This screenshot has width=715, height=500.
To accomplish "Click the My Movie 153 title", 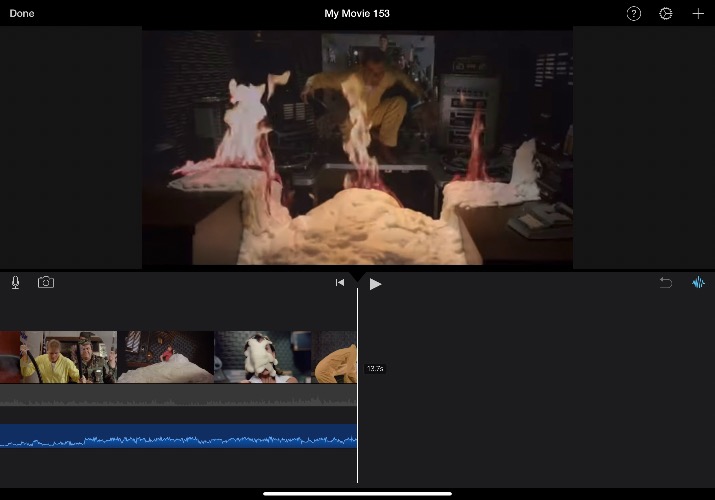I will pos(357,14).
